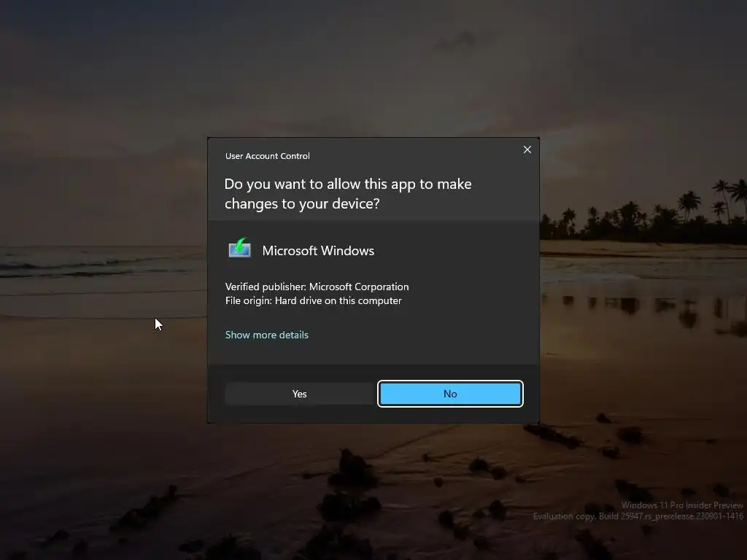Click Yes to allow the app changes
The width and height of the screenshot is (747, 560).
click(300, 394)
